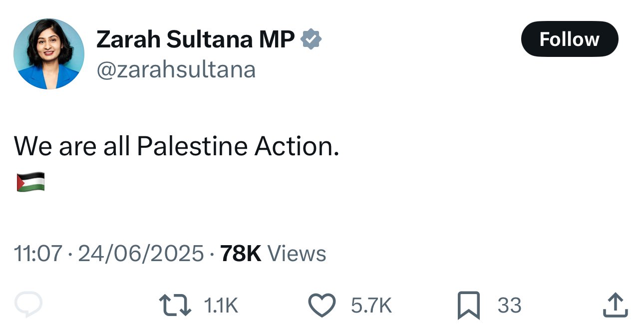Like the tweet with the heart icon
Screen dimensions: 644x329
tap(322, 305)
